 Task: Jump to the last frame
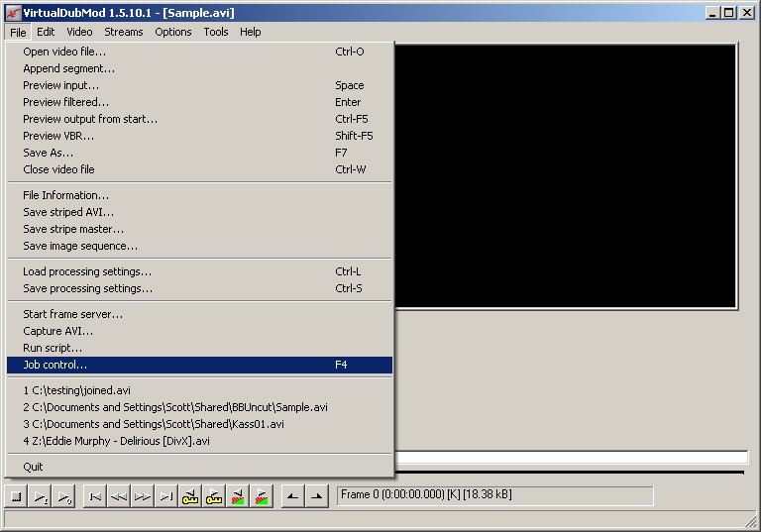[x=166, y=496]
